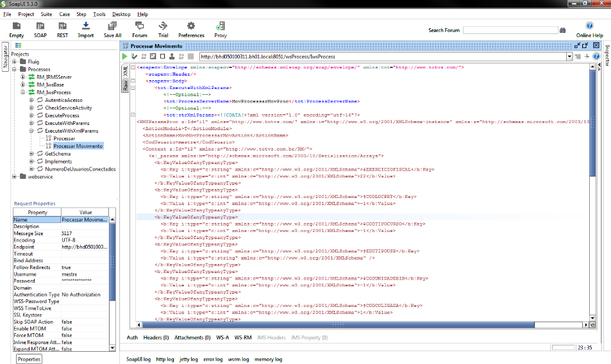Click the Proxy toolbar icon

[x=220, y=30]
